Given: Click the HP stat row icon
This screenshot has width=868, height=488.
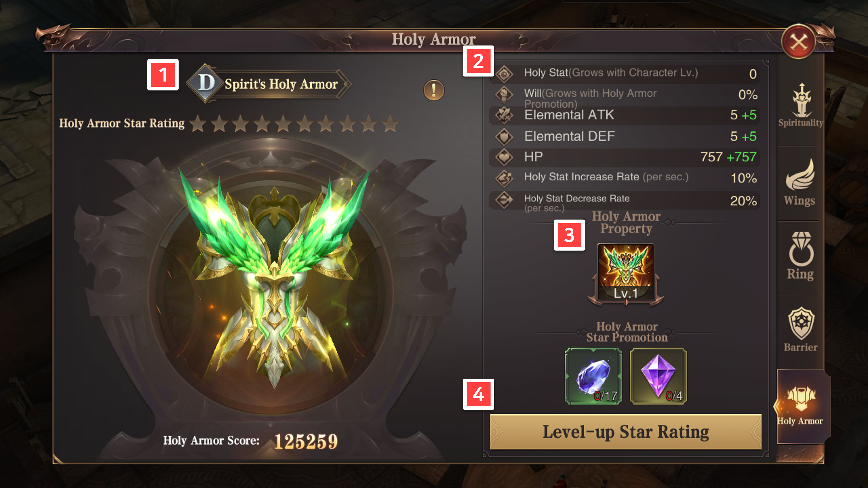Looking at the screenshot, I should click(x=504, y=157).
